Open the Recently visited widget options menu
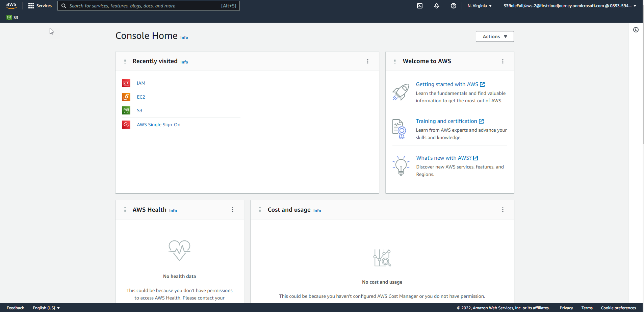644x312 pixels. 368,61
